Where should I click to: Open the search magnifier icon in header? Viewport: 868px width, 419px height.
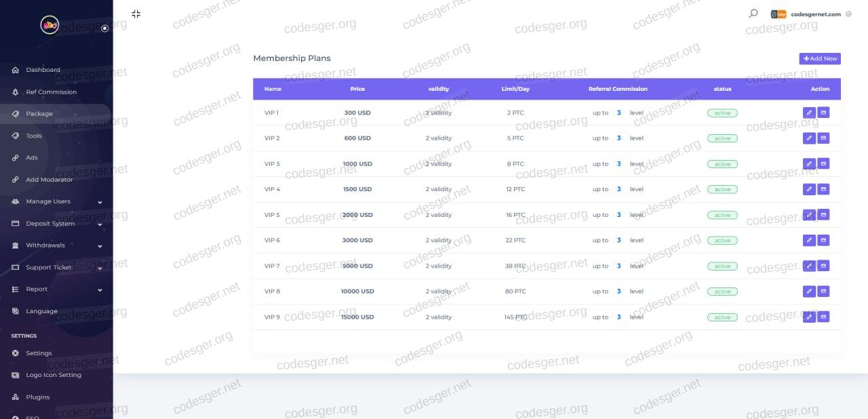(x=753, y=14)
